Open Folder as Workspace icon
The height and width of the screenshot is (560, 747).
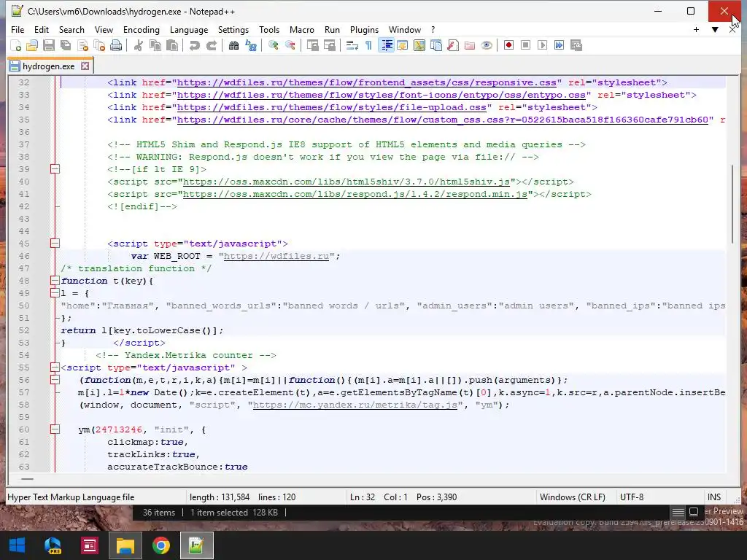click(x=470, y=45)
